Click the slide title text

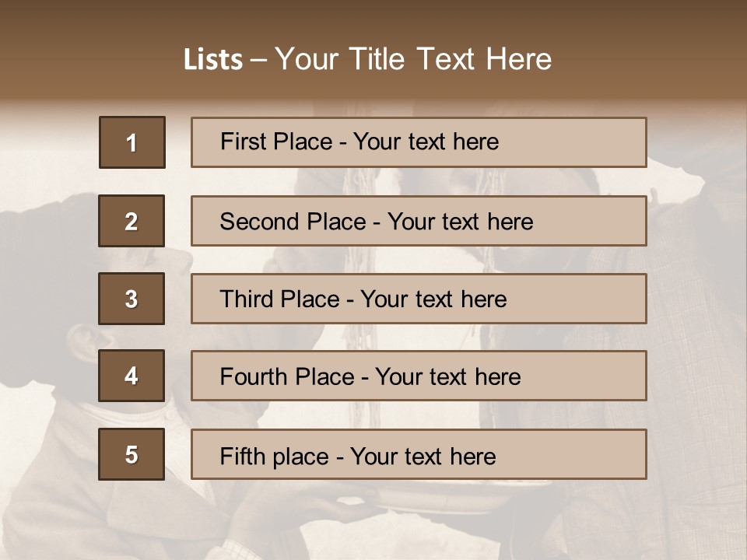click(367, 59)
